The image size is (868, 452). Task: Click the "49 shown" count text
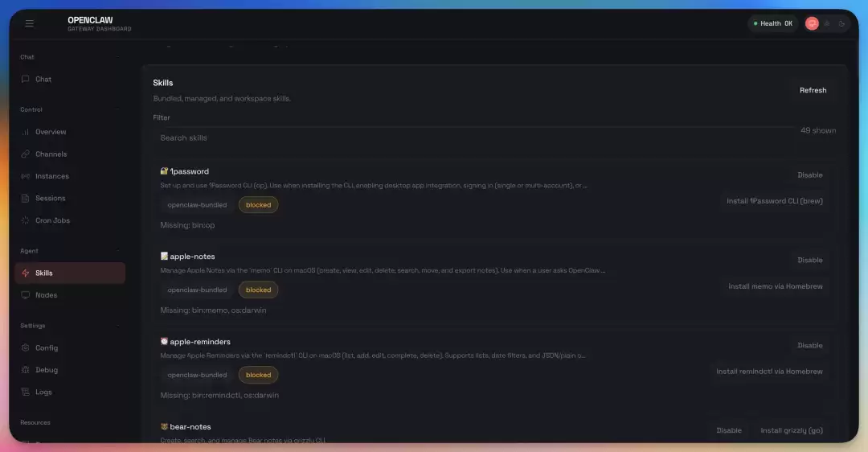point(818,131)
